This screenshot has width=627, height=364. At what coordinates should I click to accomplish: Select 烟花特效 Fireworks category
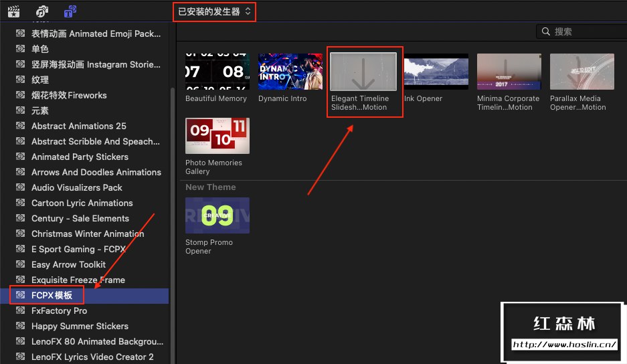coord(84,95)
